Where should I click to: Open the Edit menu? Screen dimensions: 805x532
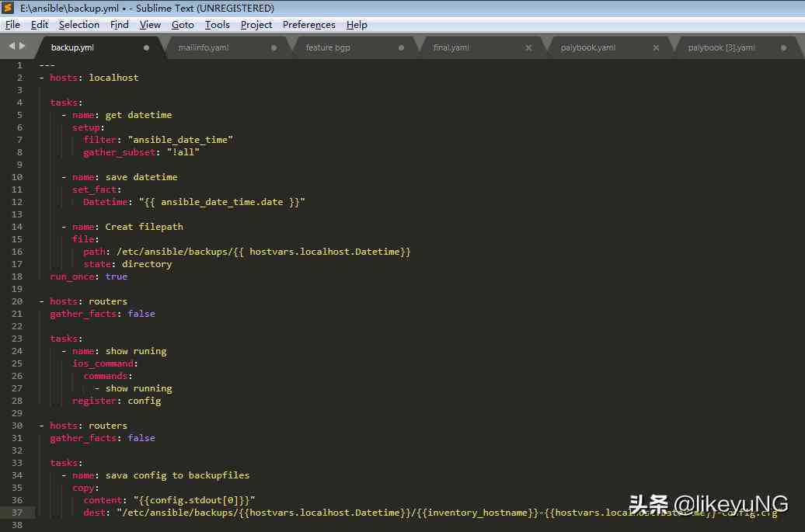[40, 25]
